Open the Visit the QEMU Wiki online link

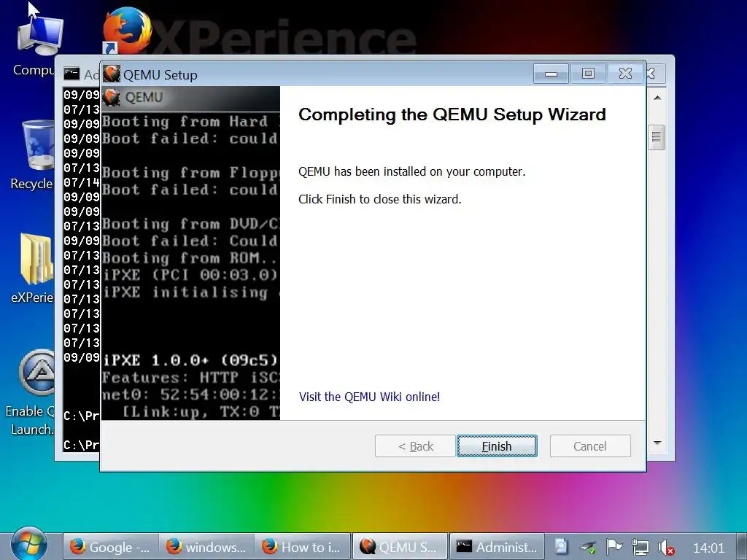coord(369,397)
